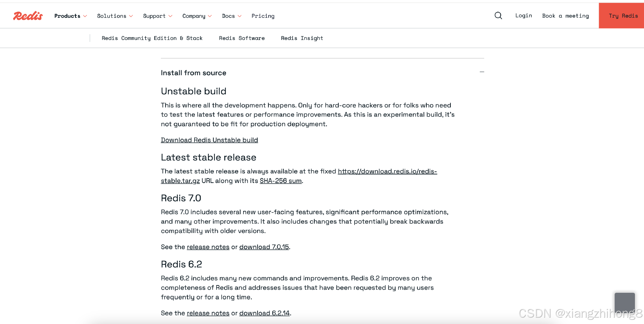
Task: Open the search icon
Action: coord(498,15)
